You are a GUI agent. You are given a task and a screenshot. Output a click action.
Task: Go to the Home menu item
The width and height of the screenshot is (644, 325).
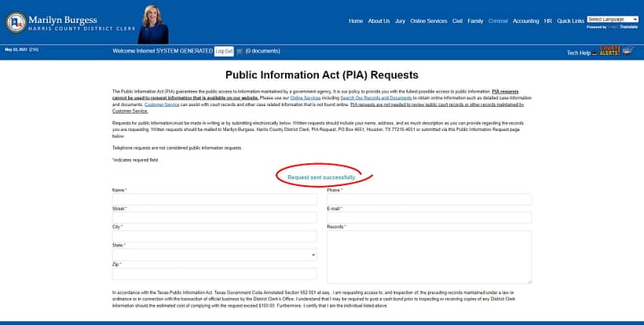click(356, 21)
